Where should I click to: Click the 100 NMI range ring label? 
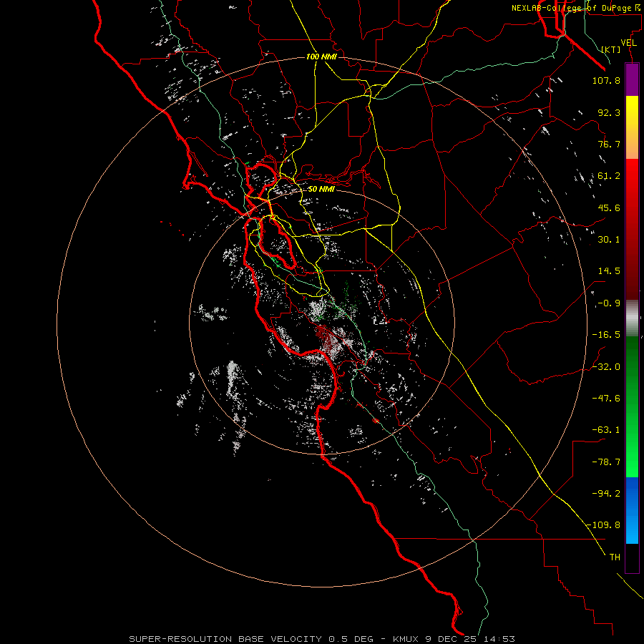(321, 57)
